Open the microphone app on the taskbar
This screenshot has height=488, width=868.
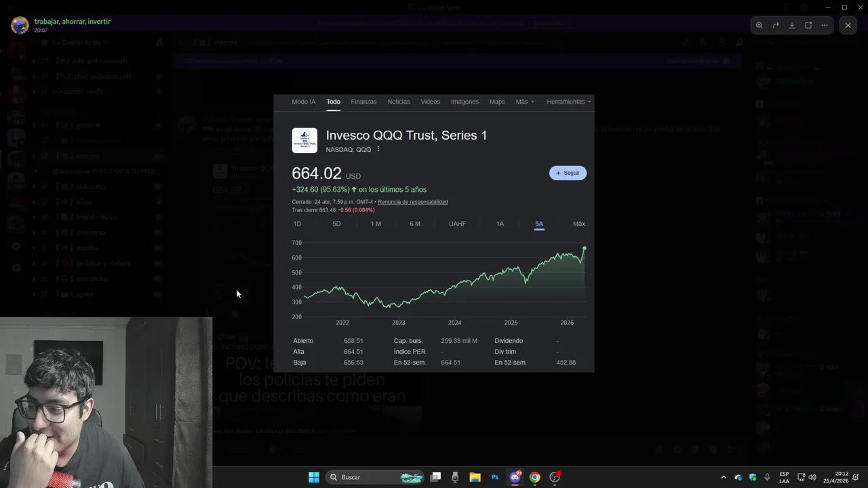coord(455,477)
